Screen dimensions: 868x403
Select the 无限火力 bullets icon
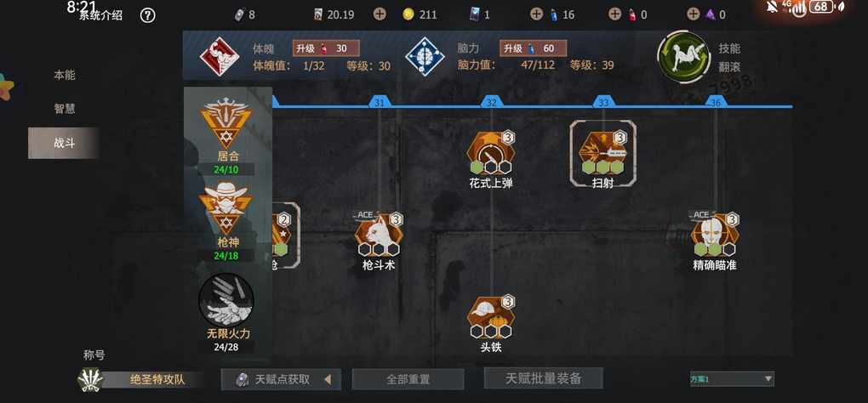[226, 299]
